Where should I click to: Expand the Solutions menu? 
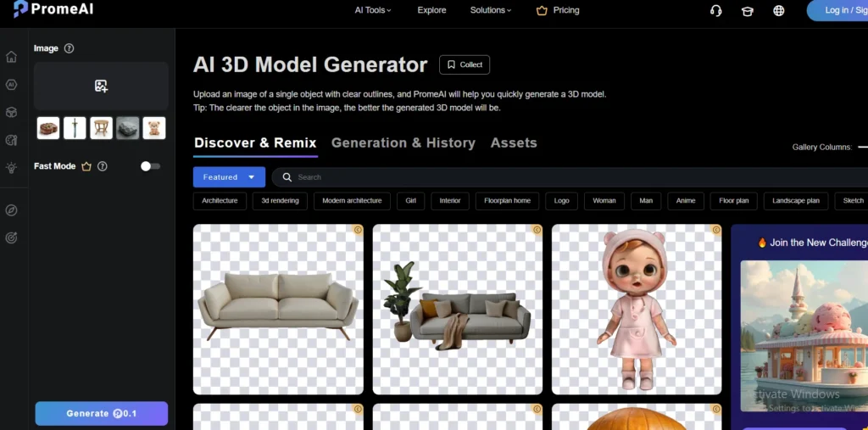point(491,10)
